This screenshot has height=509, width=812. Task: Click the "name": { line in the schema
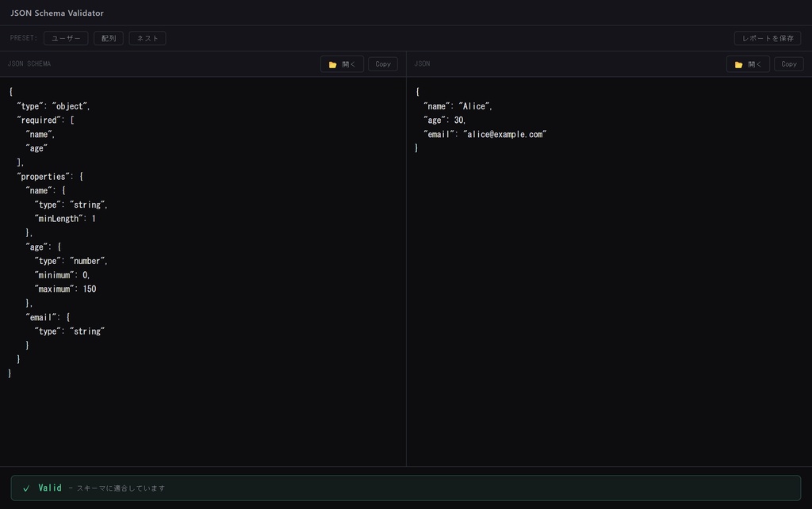[x=45, y=190]
